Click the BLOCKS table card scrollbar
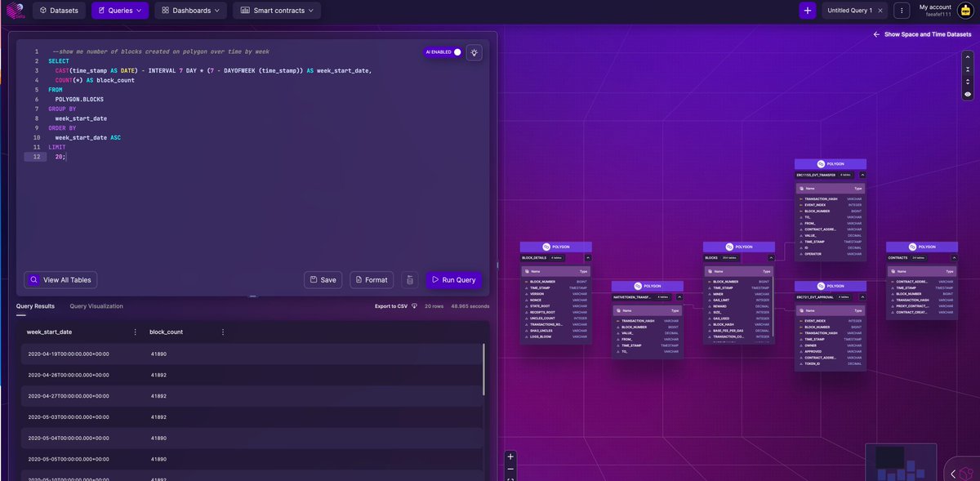Viewport: 980px width, 481px height. (773, 306)
